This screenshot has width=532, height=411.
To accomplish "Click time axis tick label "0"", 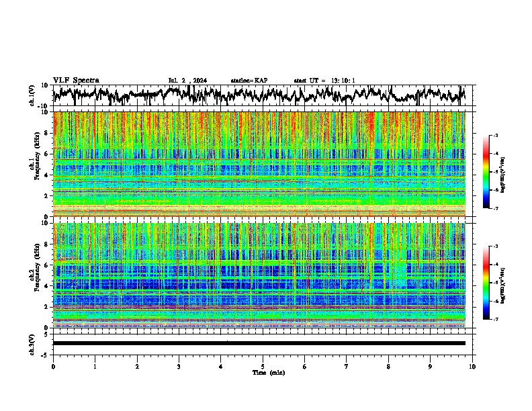I will [53, 367].
